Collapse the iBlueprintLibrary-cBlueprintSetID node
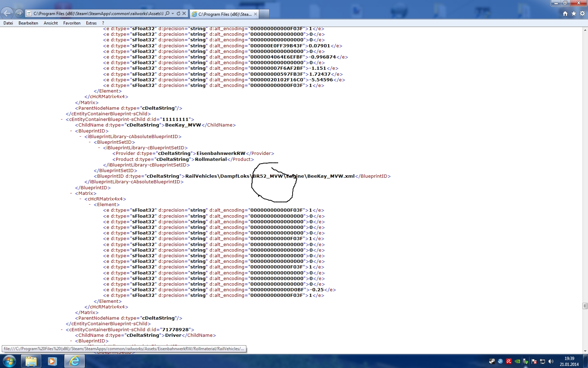This screenshot has height=368, width=588. (x=99, y=148)
